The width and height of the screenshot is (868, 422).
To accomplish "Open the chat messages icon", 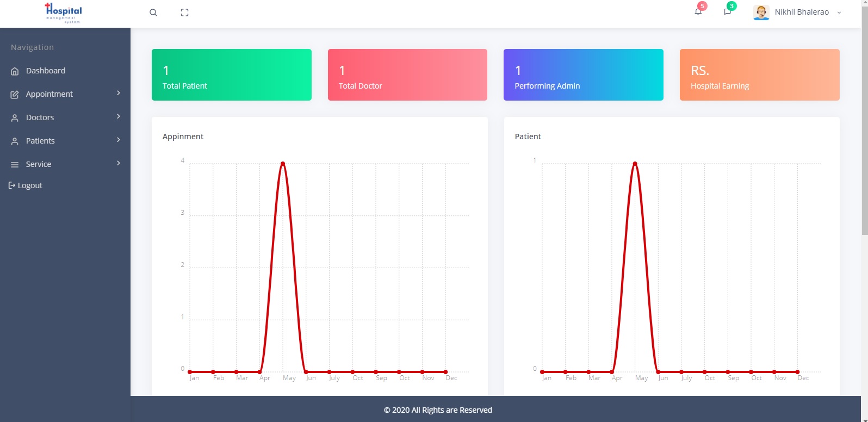I will [x=728, y=12].
